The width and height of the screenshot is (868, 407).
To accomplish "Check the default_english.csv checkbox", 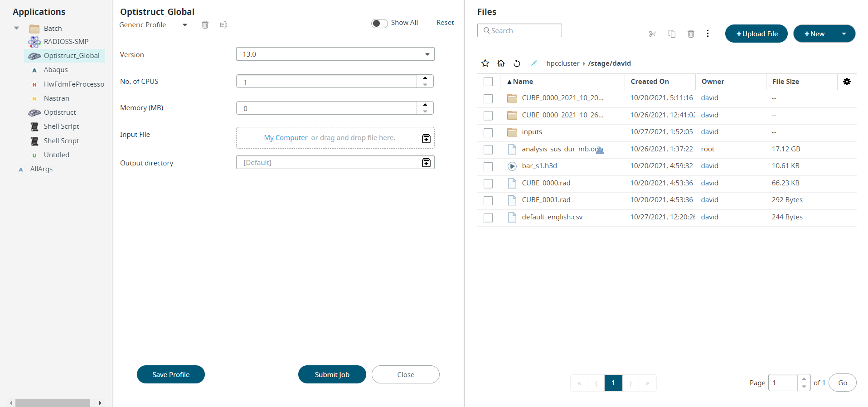I will click(x=488, y=218).
